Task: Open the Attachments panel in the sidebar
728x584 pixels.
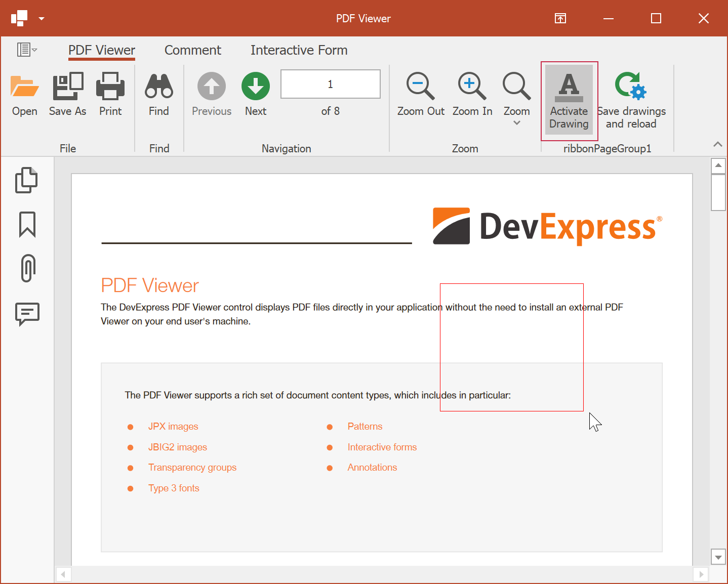Action: [27, 268]
